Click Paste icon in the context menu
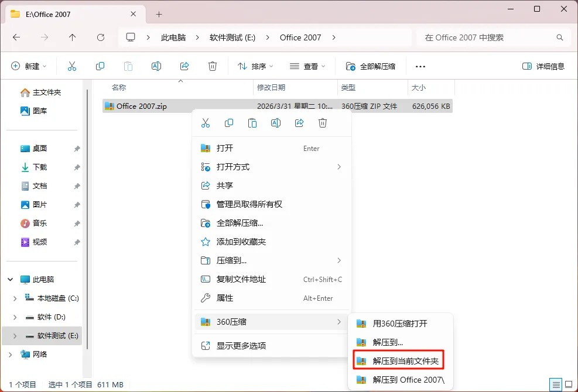This screenshot has height=392, width=578. pyautogui.click(x=252, y=123)
